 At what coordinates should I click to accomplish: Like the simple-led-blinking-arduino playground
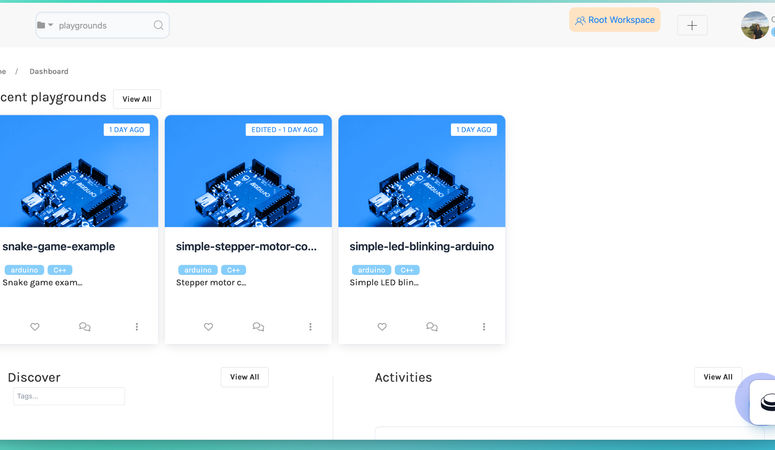(x=382, y=326)
